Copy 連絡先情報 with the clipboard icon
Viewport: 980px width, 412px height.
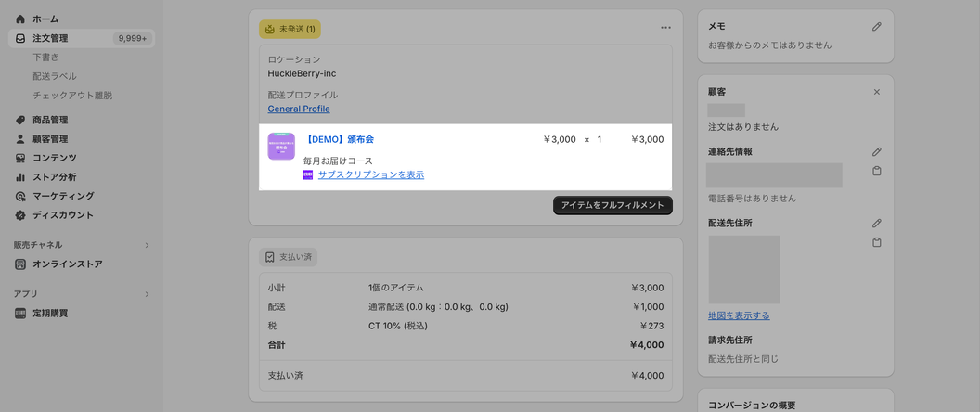pos(876,171)
